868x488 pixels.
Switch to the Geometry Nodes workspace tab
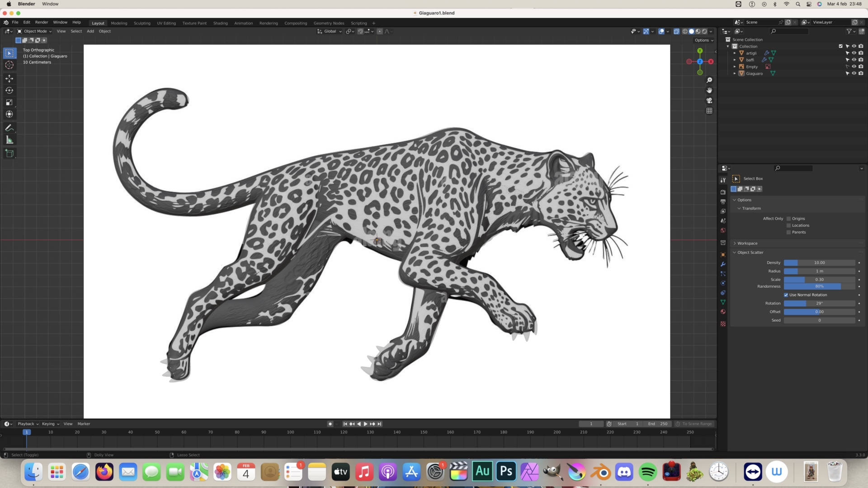329,23
